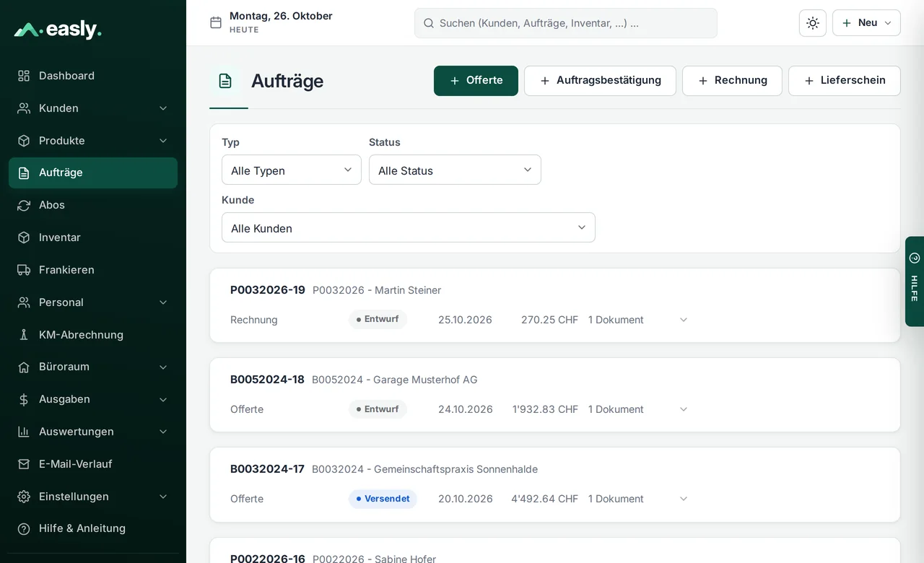Image resolution: width=924 pixels, height=563 pixels.
Task: Open the Hilfe side tab
Action: coord(915,281)
